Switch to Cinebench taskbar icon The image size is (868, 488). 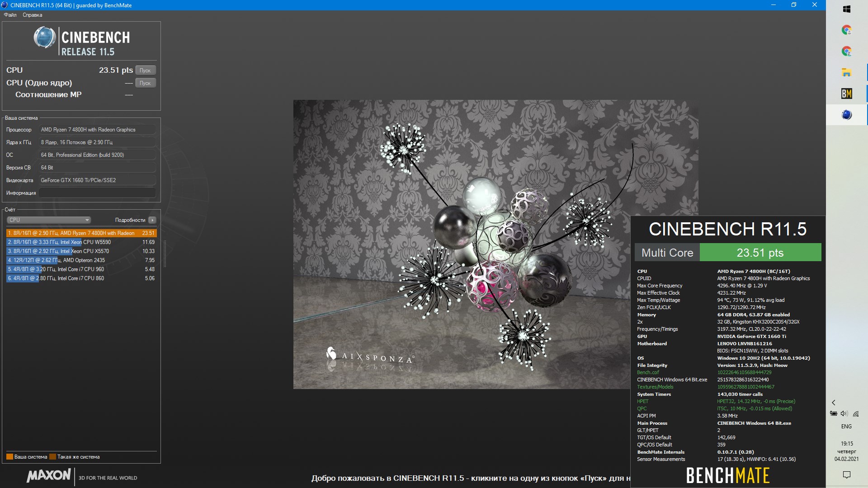click(x=847, y=115)
